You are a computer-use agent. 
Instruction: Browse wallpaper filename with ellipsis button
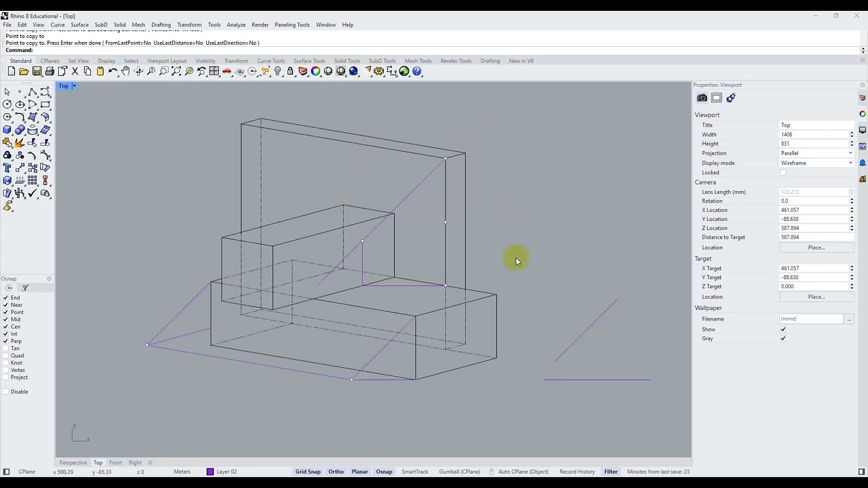coord(849,319)
